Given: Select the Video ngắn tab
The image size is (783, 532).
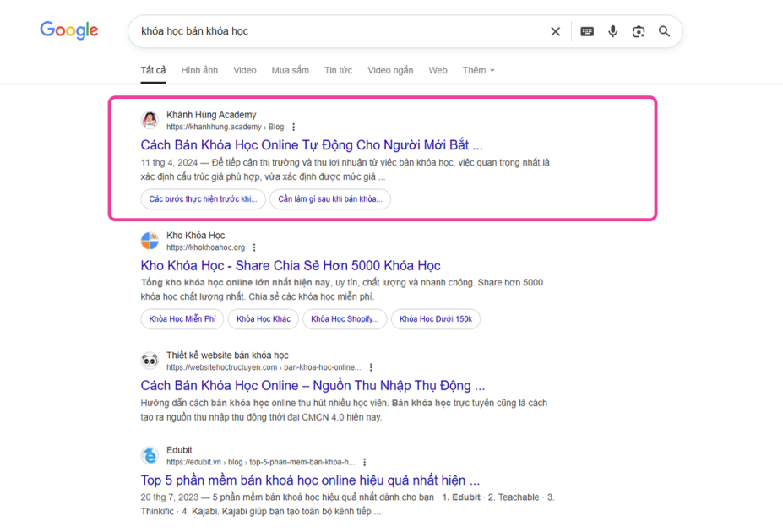Looking at the screenshot, I should tap(390, 70).
